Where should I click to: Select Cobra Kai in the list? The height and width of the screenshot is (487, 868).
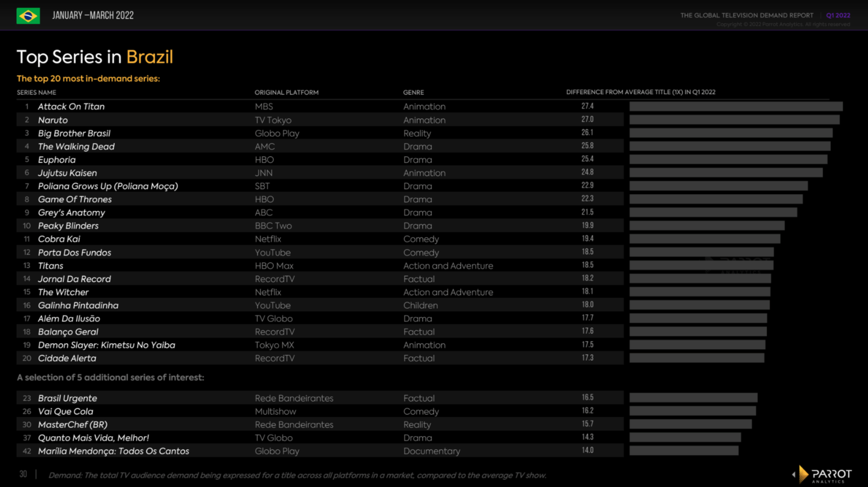coord(59,239)
